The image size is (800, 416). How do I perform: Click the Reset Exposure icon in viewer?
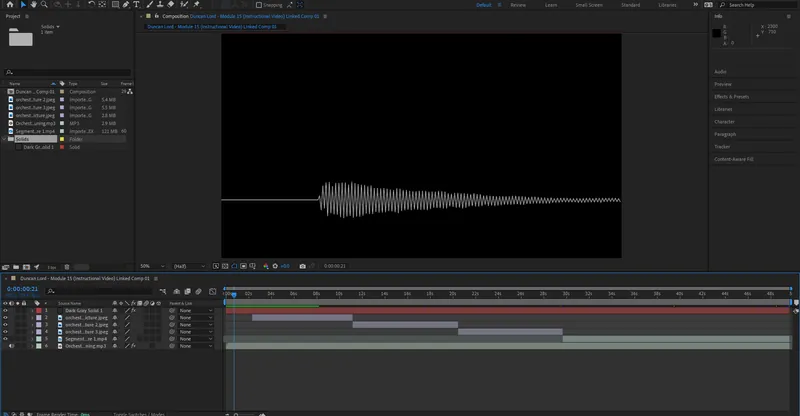276,266
